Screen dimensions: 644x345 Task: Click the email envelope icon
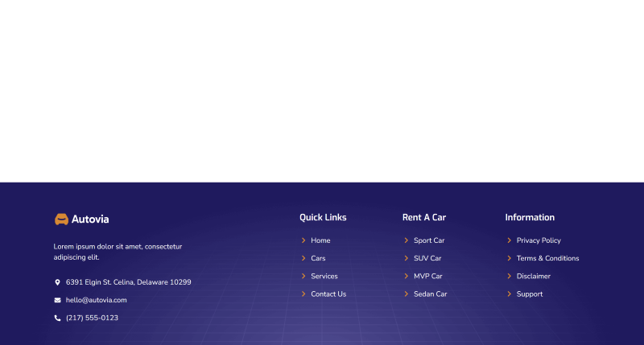tap(57, 300)
